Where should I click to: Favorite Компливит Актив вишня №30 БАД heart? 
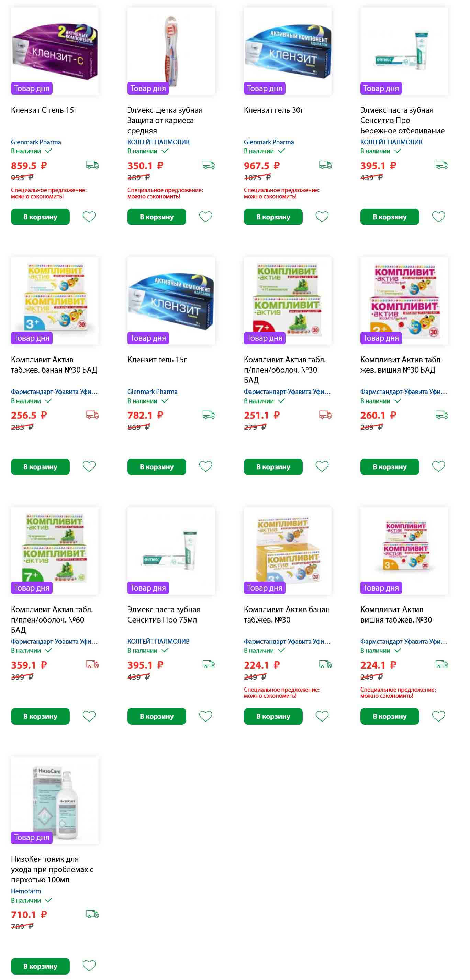coord(438,466)
